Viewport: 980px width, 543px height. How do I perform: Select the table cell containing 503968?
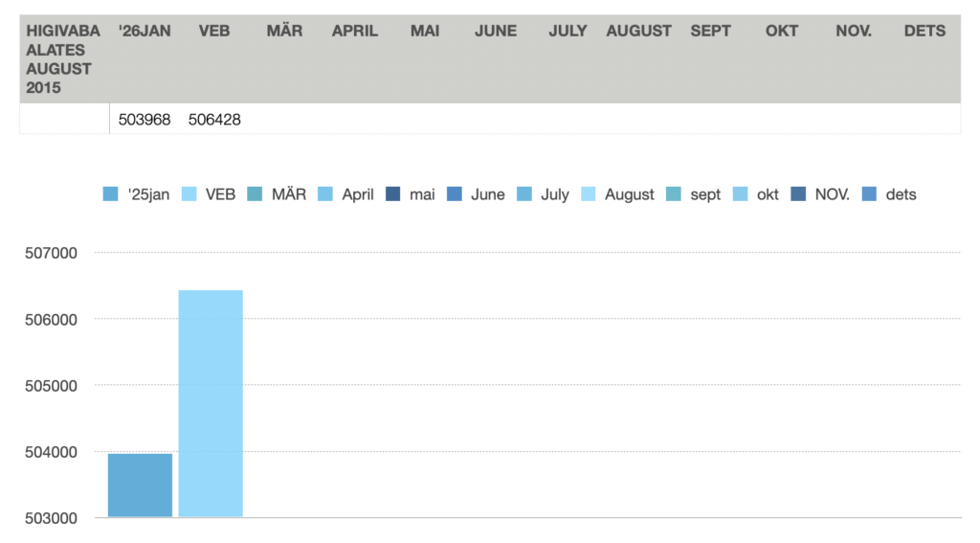click(x=145, y=120)
